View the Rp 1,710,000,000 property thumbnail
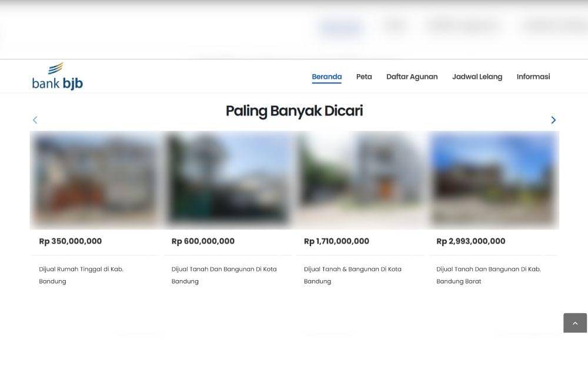The image size is (588, 392). coord(360,180)
